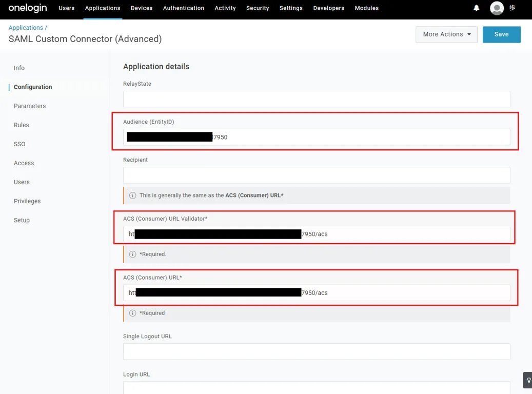
Task: Click the 'SAML Custom Connector (Advanced)' title
Action: point(85,39)
